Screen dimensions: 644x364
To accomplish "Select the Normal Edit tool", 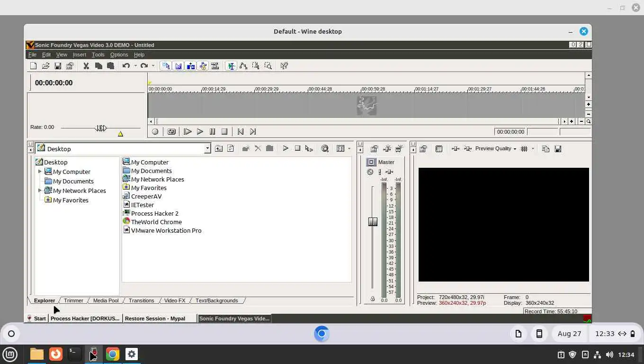I will pos(231,66).
